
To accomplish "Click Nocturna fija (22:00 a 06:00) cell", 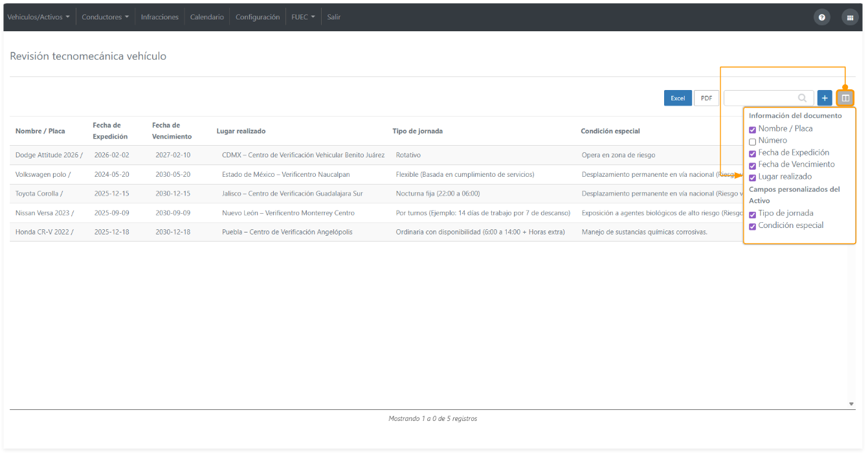I will pyautogui.click(x=438, y=194).
